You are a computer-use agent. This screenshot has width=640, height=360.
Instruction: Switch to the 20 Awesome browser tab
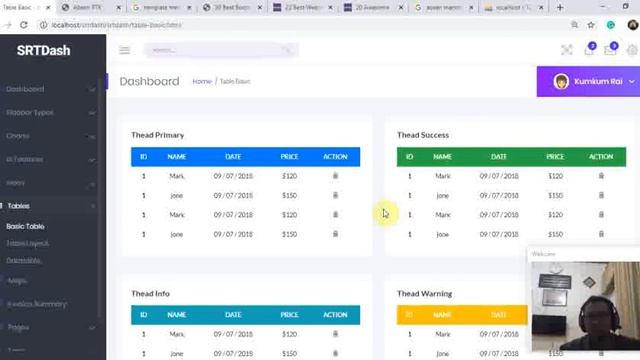(373, 7)
